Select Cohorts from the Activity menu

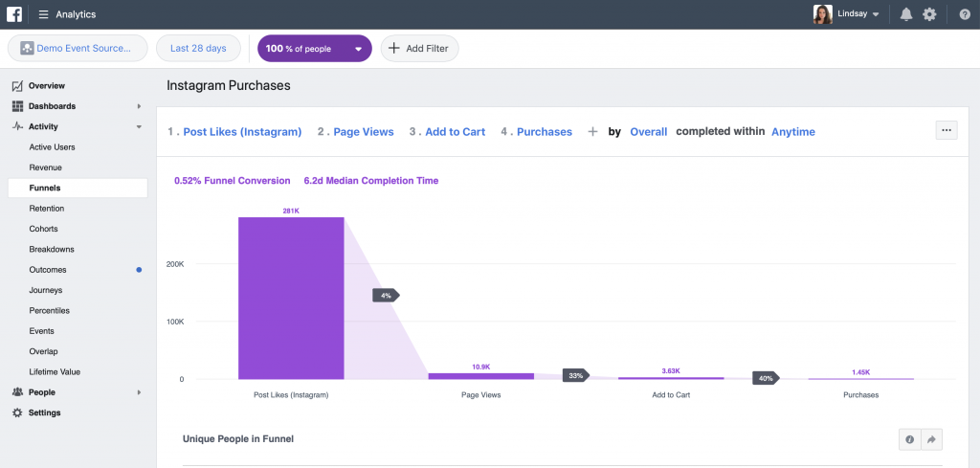coord(44,229)
